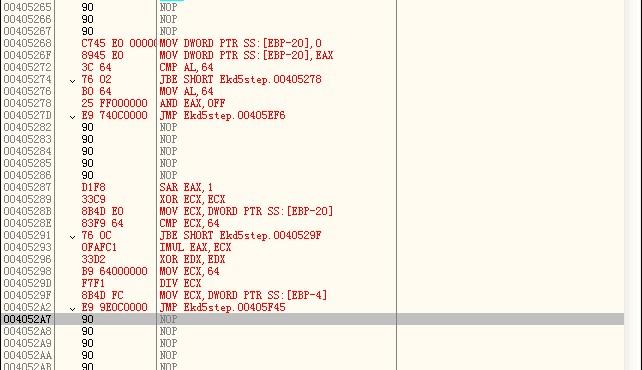
Task: Click hex bytes B9 64000000
Action: (114, 271)
